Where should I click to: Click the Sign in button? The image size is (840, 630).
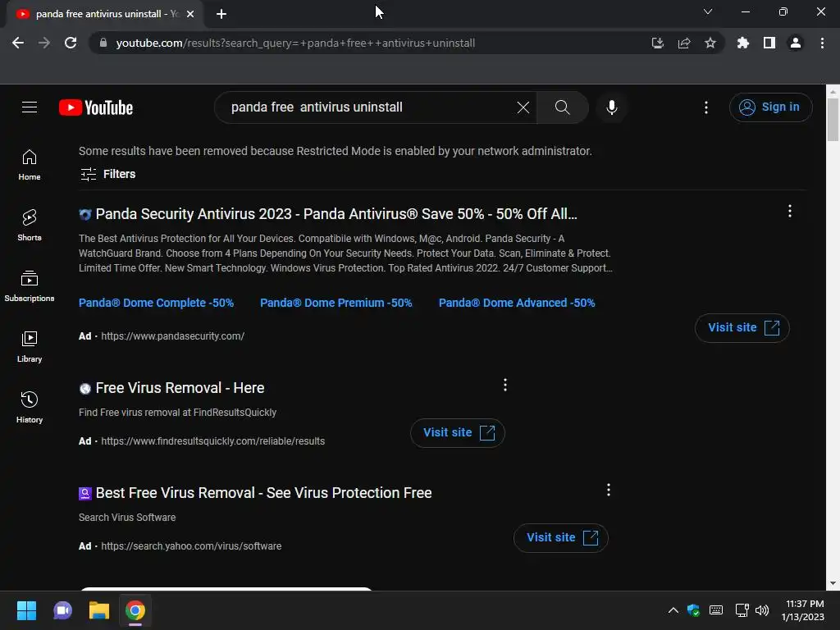coord(770,107)
